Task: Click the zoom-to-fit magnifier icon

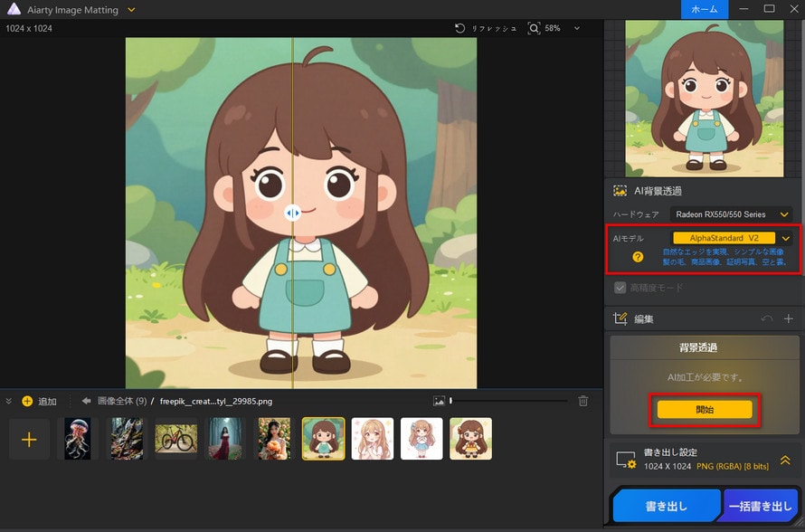Action: click(534, 29)
